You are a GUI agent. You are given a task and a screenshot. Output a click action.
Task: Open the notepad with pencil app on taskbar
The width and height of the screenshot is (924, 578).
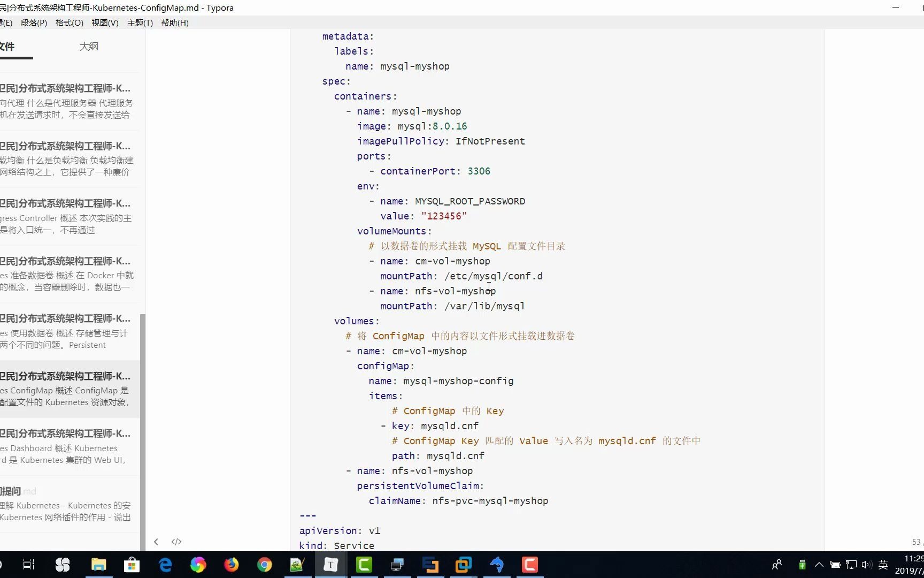click(297, 565)
